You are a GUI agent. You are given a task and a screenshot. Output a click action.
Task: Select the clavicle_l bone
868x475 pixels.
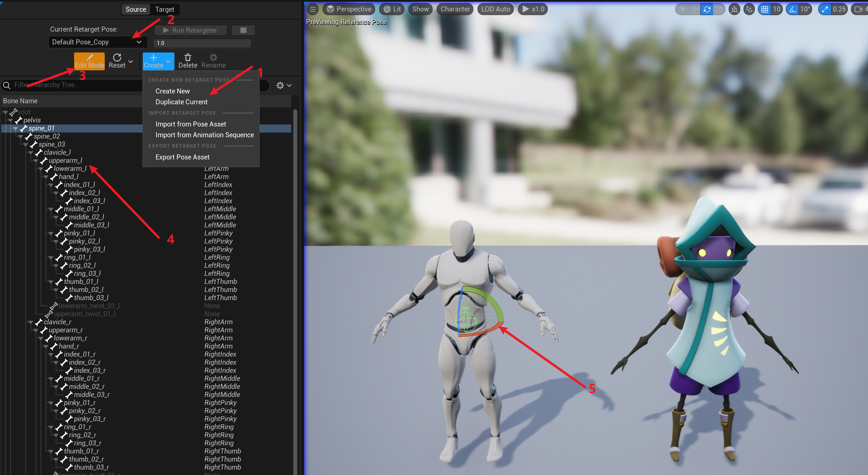pyautogui.click(x=57, y=152)
